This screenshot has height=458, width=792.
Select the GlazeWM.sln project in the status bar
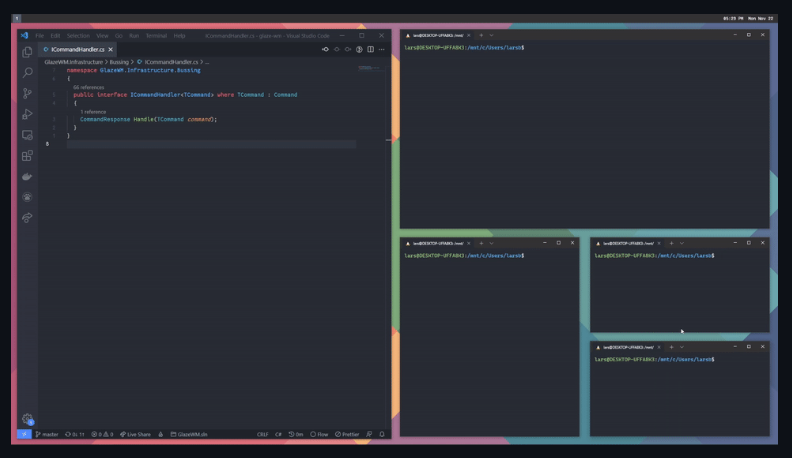click(189, 434)
